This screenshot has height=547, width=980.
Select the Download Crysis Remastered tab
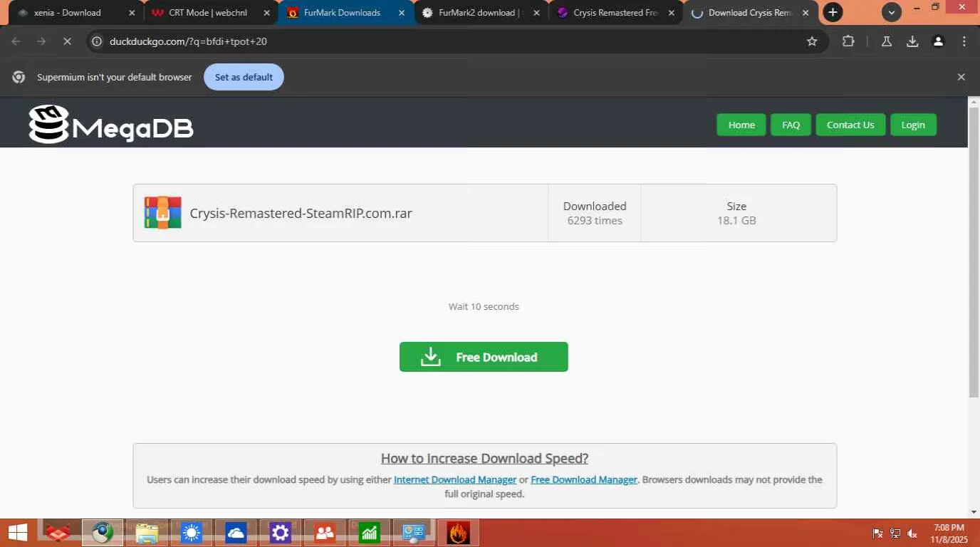[x=750, y=13]
